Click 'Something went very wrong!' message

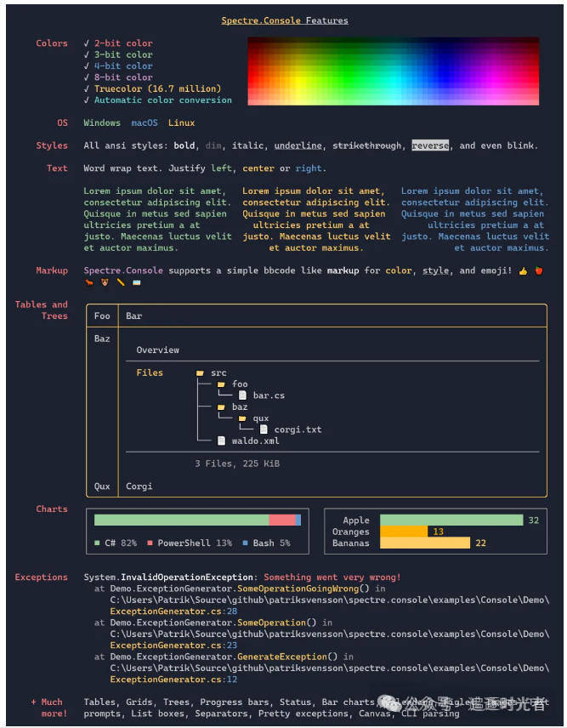tap(332, 577)
